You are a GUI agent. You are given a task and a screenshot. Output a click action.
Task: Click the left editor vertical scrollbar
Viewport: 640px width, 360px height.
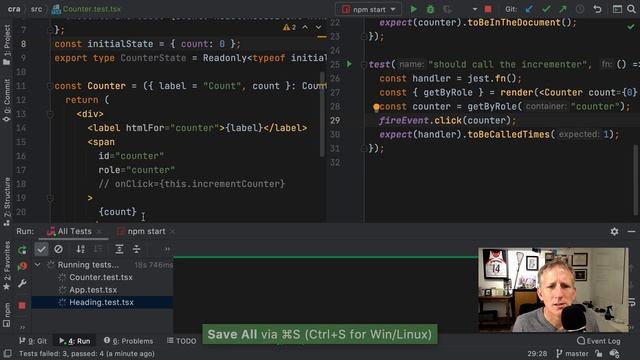322,114
